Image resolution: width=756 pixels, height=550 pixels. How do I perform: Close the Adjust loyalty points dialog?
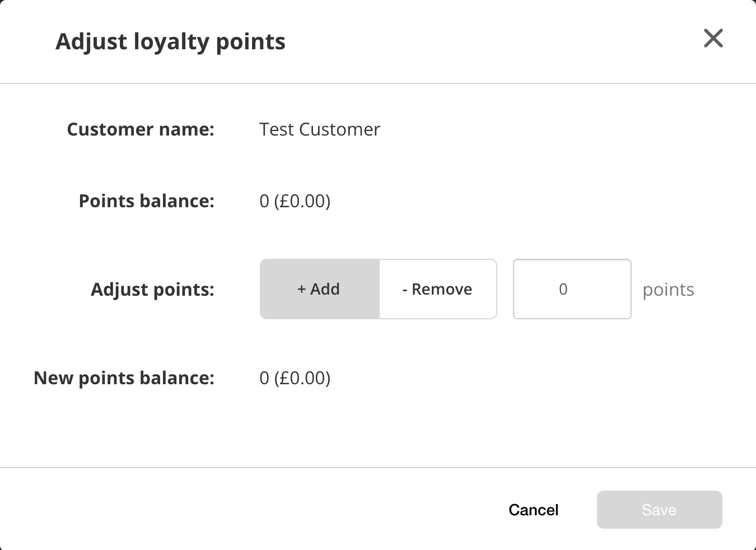[x=713, y=39]
